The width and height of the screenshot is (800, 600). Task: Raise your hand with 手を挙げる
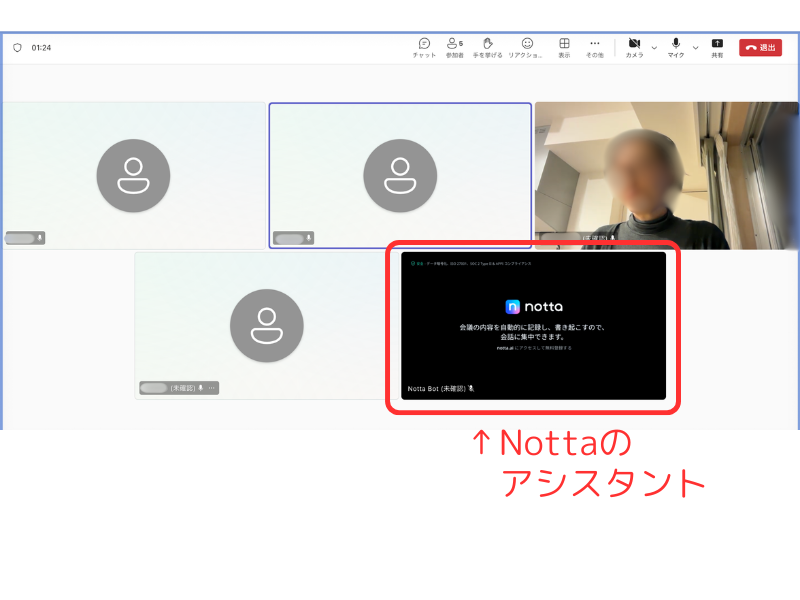point(488,47)
